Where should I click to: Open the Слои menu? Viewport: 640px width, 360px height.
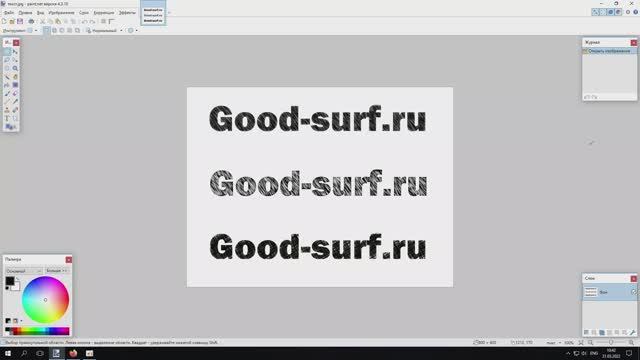(x=84, y=13)
